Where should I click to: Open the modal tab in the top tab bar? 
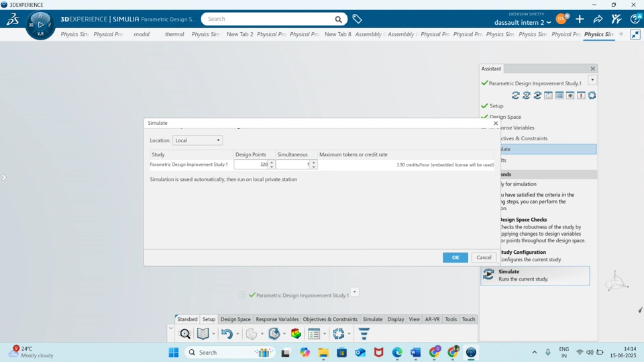coord(142,34)
